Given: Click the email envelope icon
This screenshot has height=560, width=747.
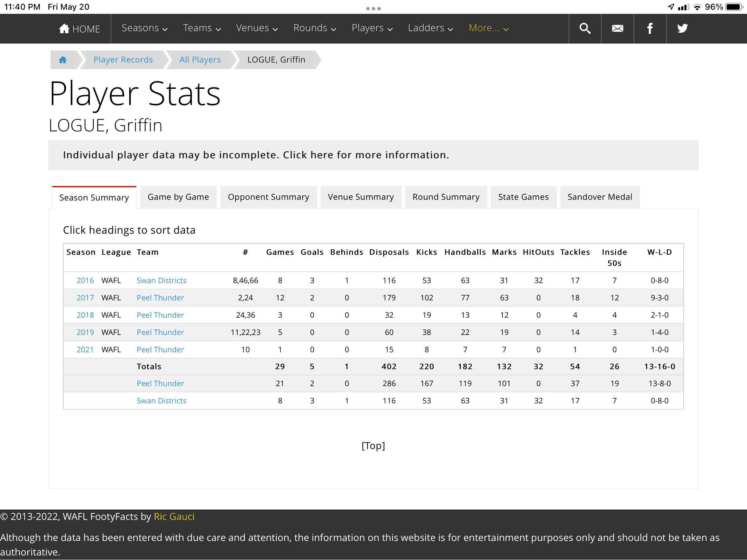Looking at the screenshot, I should pyautogui.click(x=617, y=28).
